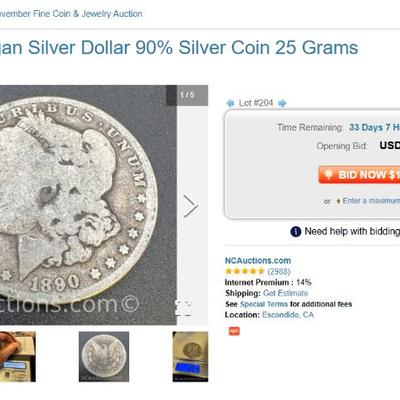Select the hand with tester device thumbnail
This screenshot has height=400, width=400.
pos(18,357)
